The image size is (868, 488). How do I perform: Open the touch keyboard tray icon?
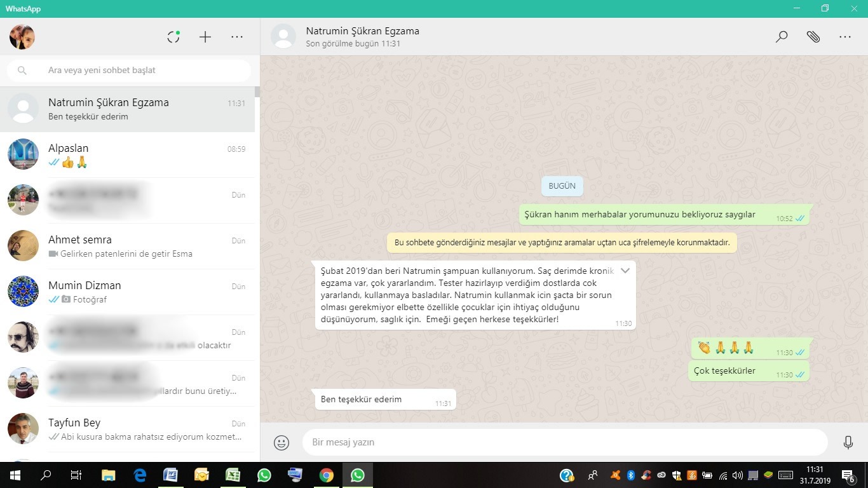pyautogui.click(x=785, y=475)
